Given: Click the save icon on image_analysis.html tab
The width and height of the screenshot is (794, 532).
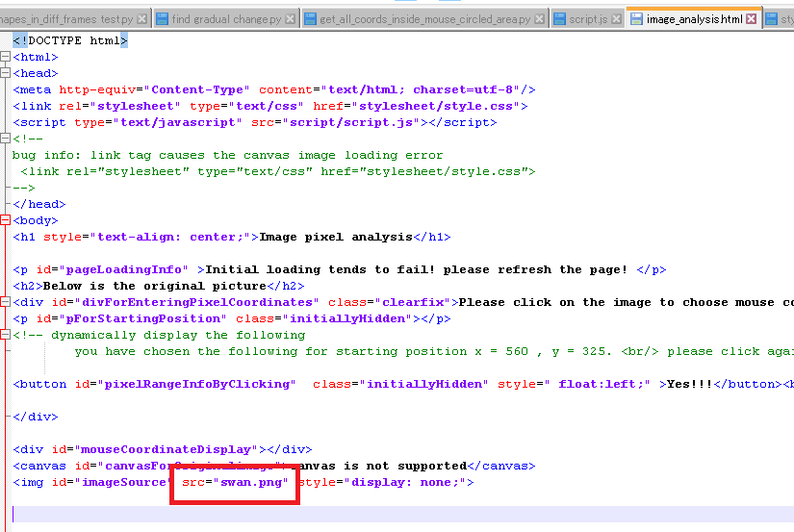Looking at the screenshot, I should (x=636, y=19).
